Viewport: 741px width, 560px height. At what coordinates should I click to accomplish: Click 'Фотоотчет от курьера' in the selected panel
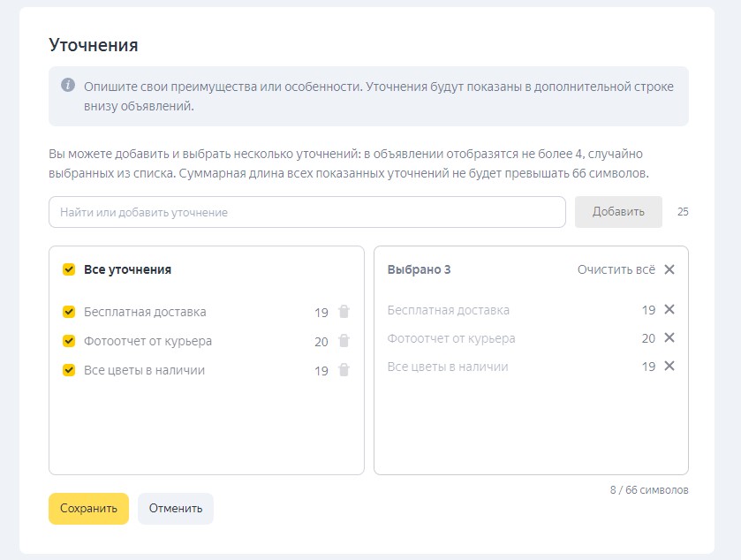click(451, 338)
